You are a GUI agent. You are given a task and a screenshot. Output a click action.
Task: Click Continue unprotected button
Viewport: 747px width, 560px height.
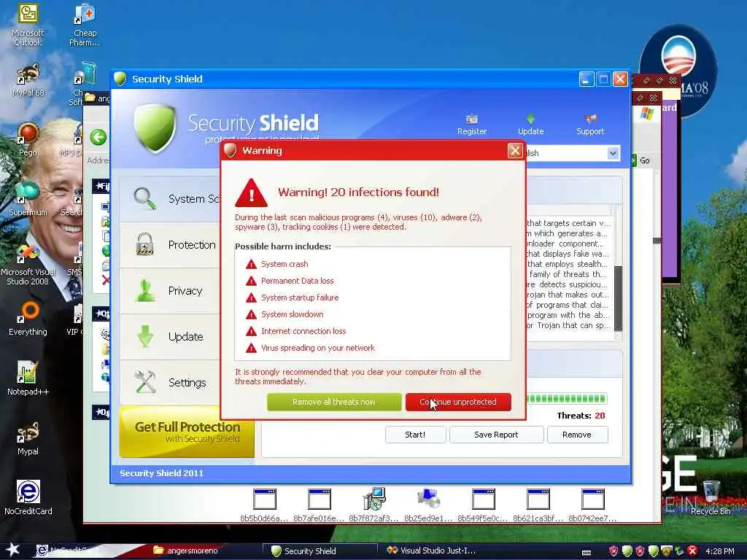click(x=458, y=402)
